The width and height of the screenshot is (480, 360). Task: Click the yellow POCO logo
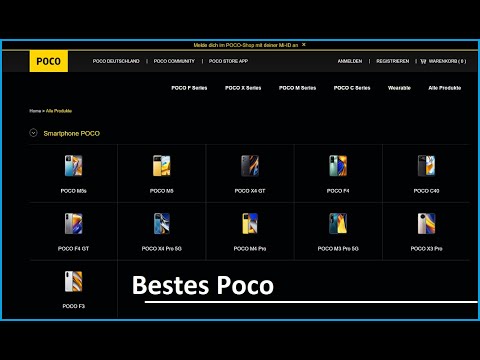(x=49, y=61)
